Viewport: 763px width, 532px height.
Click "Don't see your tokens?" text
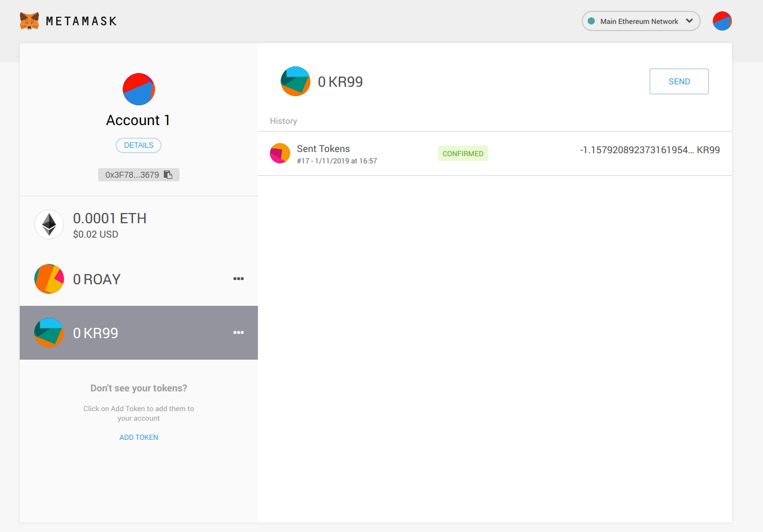(139, 388)
